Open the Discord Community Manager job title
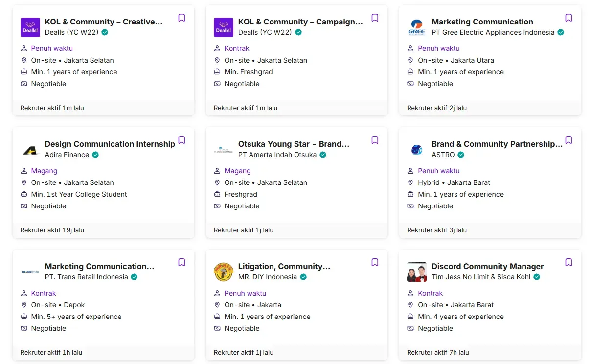 click(x=487, y=266)
